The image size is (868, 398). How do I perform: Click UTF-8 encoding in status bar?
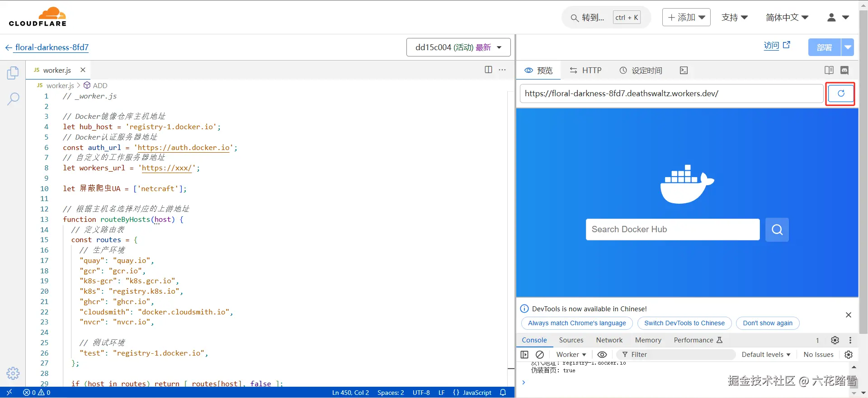pos(421,393)
